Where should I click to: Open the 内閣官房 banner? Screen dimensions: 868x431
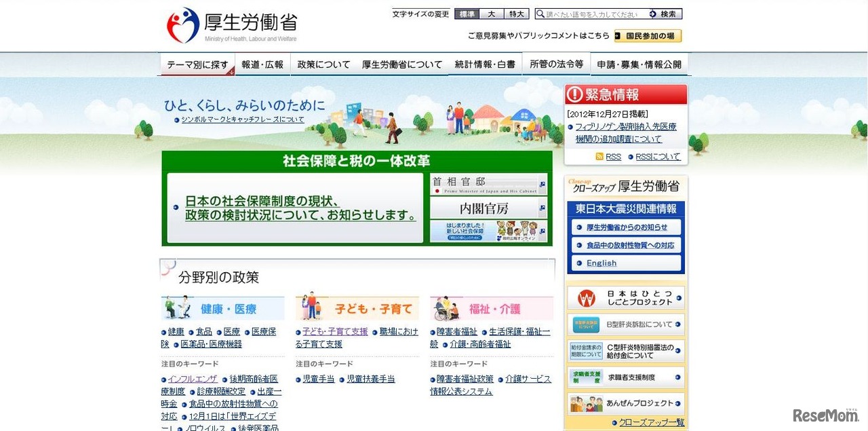488,208
